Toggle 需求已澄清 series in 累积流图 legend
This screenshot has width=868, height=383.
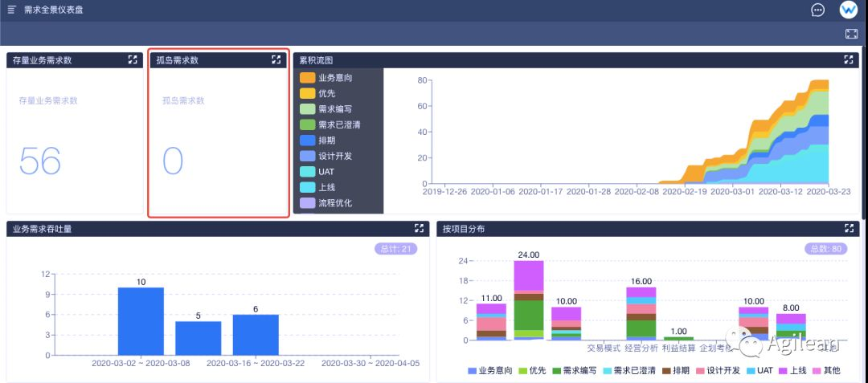click(x=330, y=125)
